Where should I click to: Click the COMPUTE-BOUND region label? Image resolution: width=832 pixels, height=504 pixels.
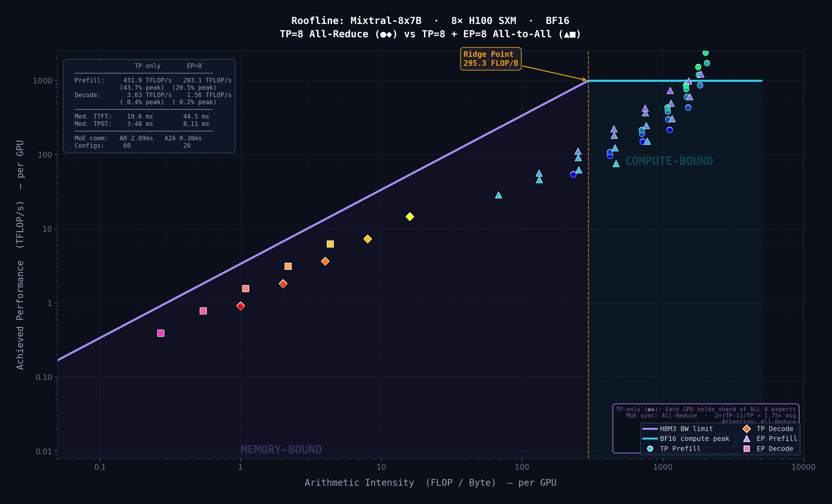[x=669, y=161]
